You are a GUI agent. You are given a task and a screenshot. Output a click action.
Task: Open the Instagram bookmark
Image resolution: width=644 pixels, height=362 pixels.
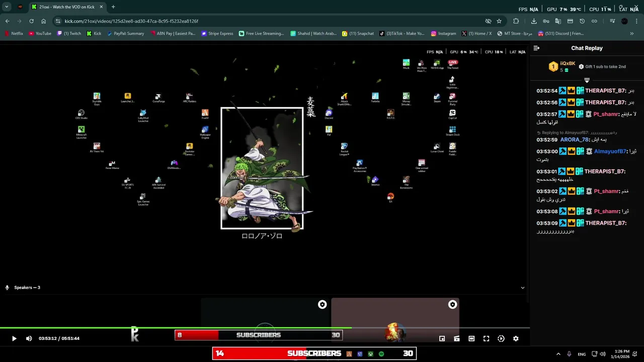(x=443, y=34)
